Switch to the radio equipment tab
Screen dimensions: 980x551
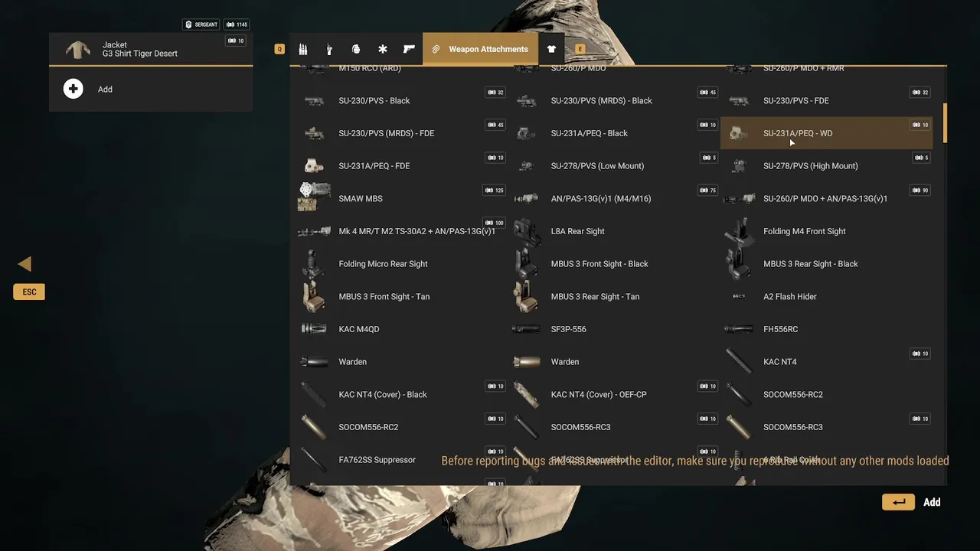[329, 49]
